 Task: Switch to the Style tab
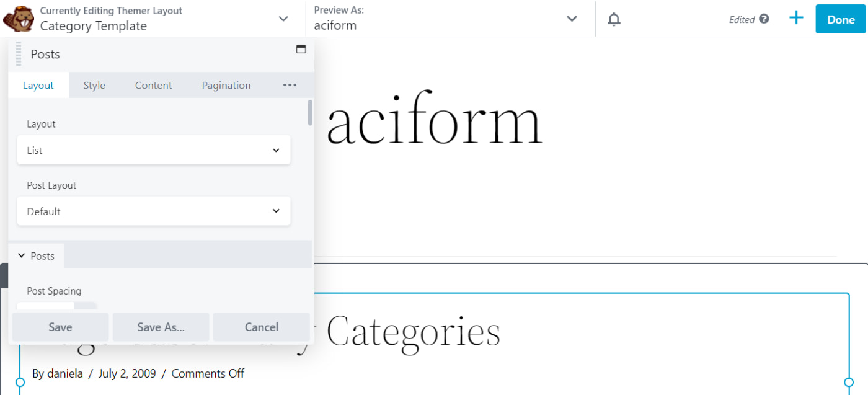point(94,86)
